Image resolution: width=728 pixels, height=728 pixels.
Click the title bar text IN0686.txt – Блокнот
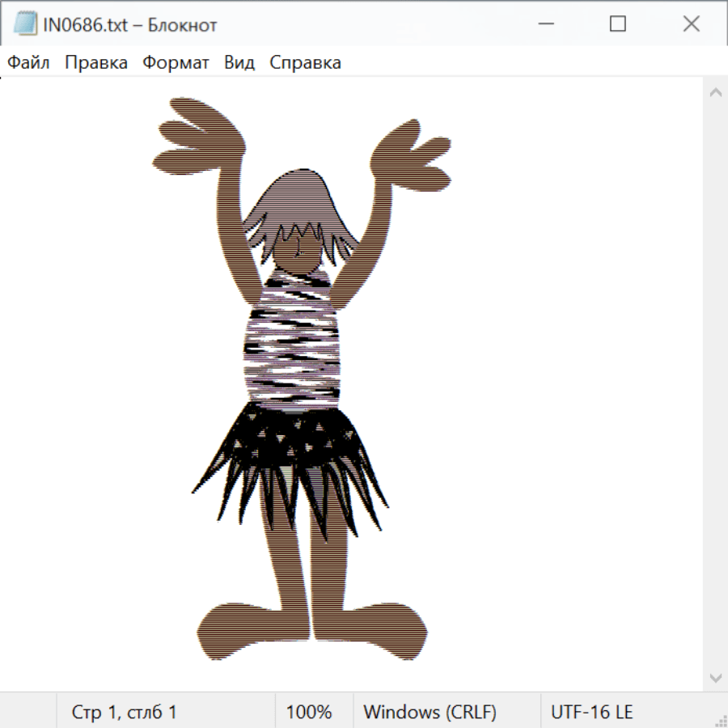(130, 25)
